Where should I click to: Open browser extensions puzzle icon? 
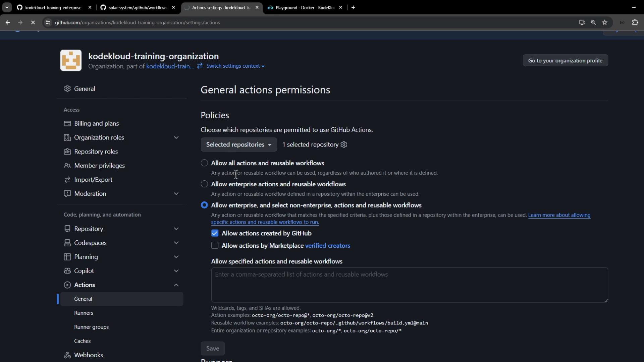(x=635, y=22)
